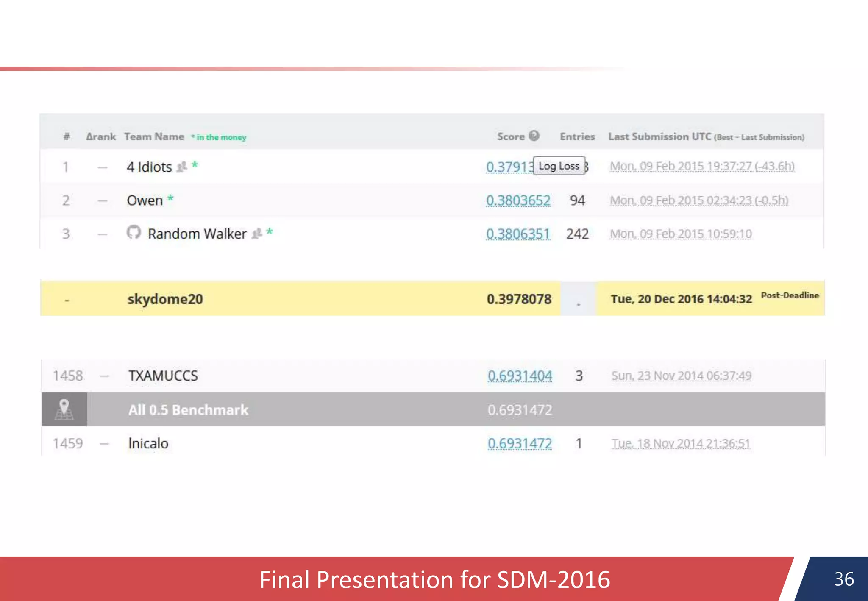Select the team name Random Walker
The image size is (868, 601).
click(x=197, y=234)
